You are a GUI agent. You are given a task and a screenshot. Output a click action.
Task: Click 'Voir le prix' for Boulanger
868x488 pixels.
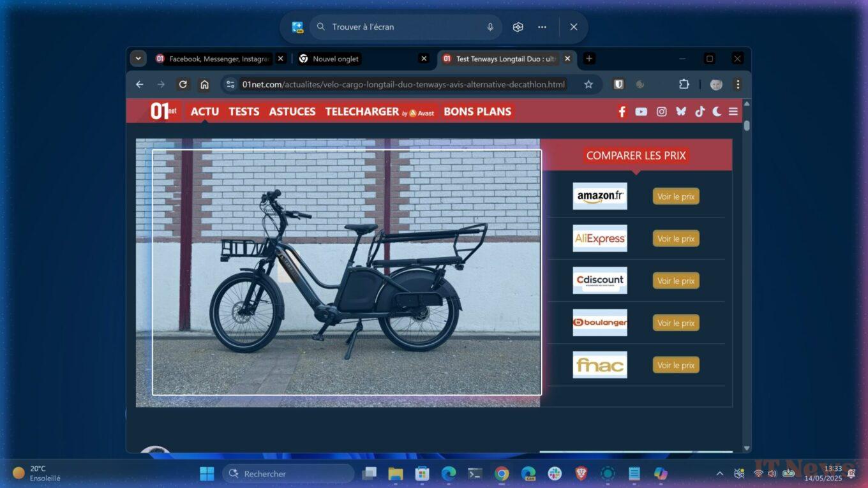tap(676, 323)
